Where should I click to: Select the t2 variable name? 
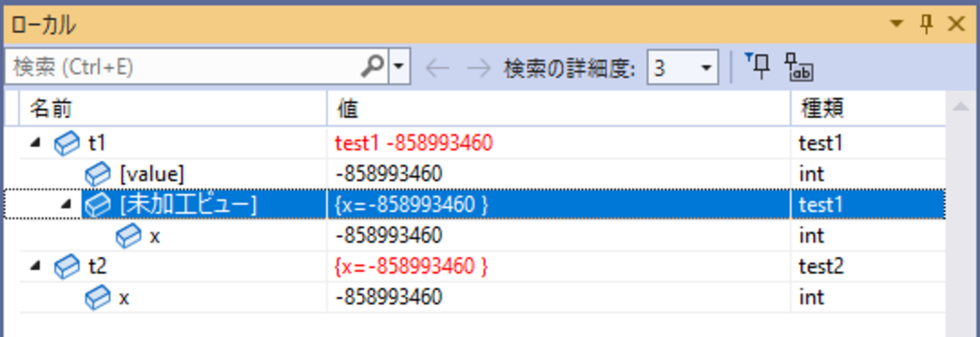click(99, 266)
